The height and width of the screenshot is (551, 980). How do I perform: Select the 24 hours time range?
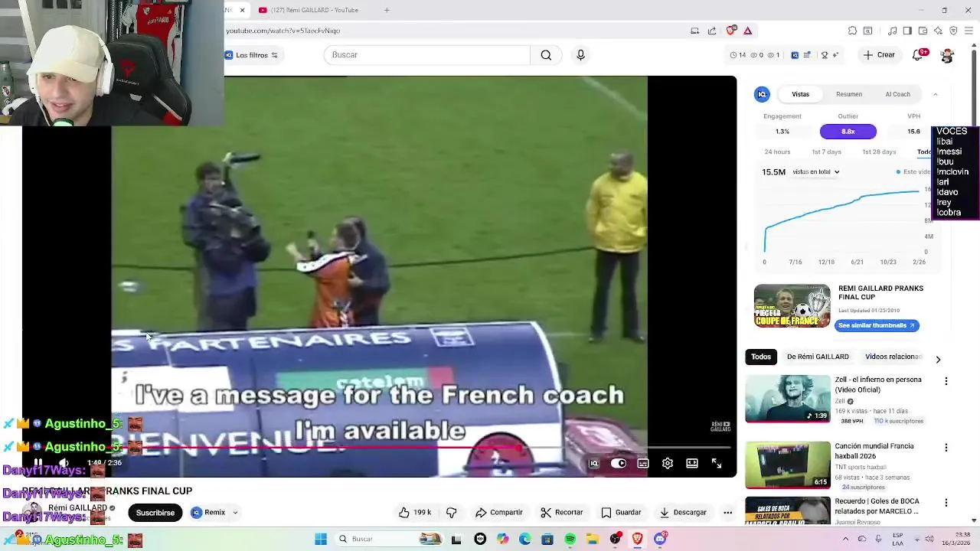tap(777, 152)
